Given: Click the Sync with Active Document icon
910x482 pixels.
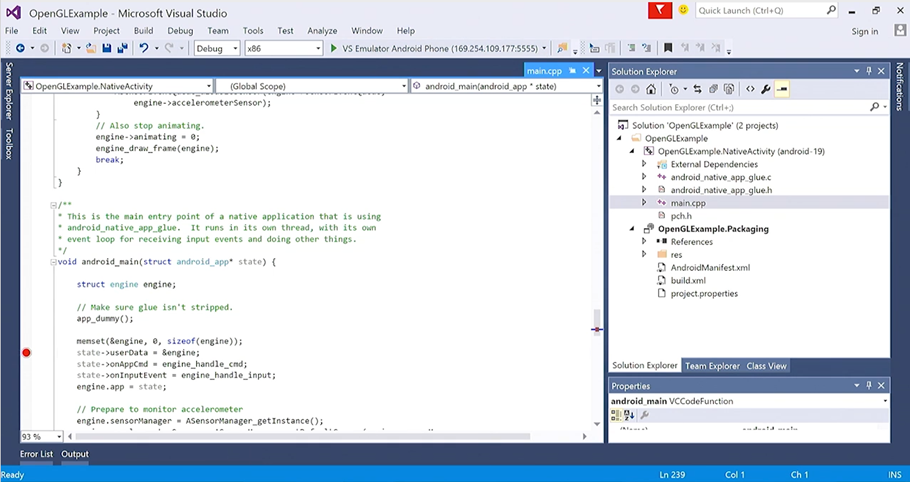Looking at the screenshot, I should (x=697, y=89).
